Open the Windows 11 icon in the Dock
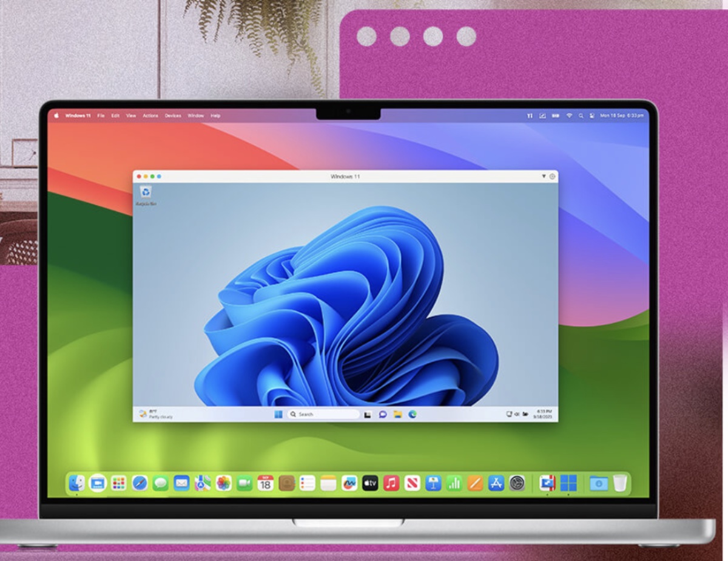 [x=568, y=483]
